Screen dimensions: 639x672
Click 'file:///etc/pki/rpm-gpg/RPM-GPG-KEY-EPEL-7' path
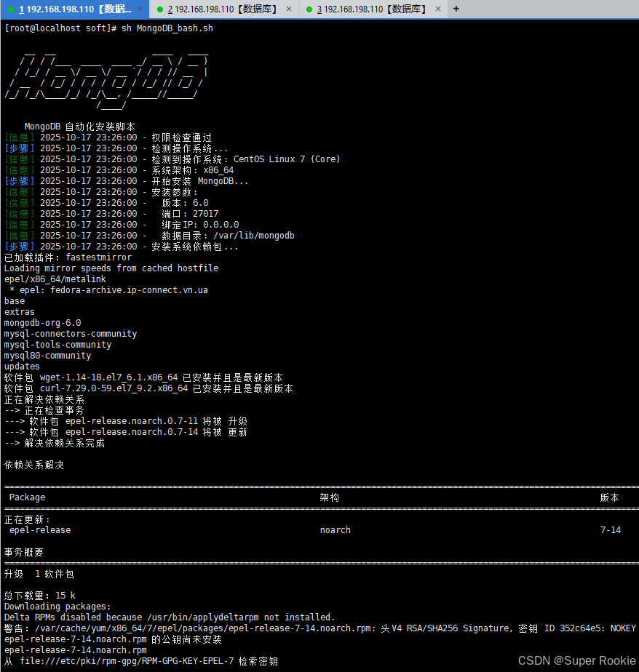coord(127,661)
